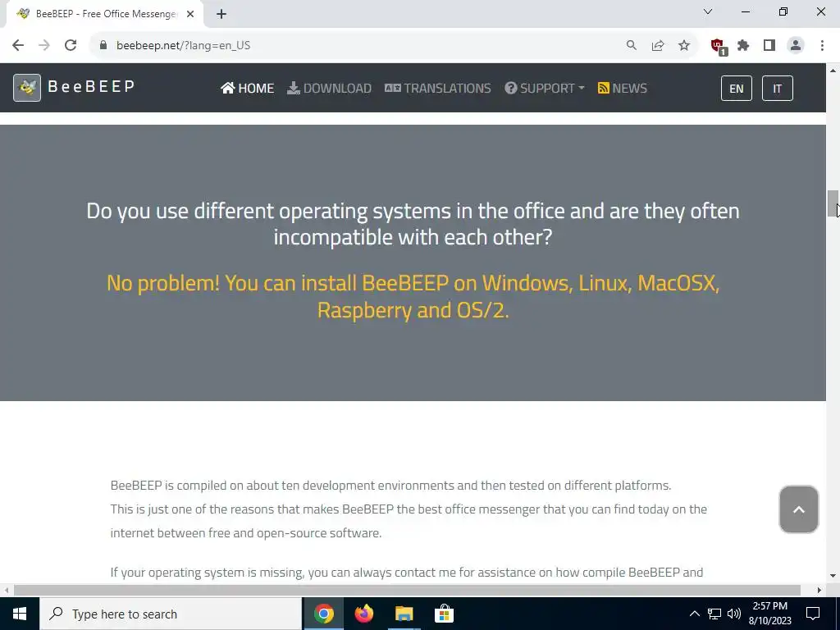Viewport: 840px width, 630px height.
Task: Click the horizontal scrollbar right arrow
Action: pos(819,590)
